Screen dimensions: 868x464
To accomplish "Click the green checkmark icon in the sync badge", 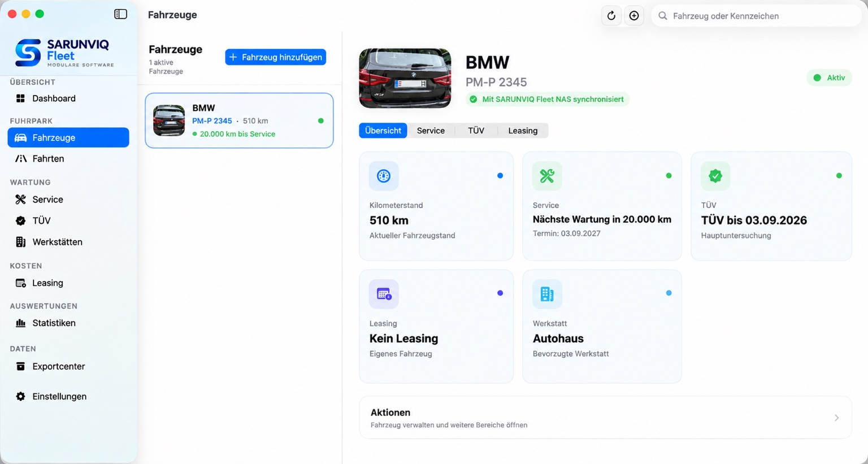I will (474, 99).
